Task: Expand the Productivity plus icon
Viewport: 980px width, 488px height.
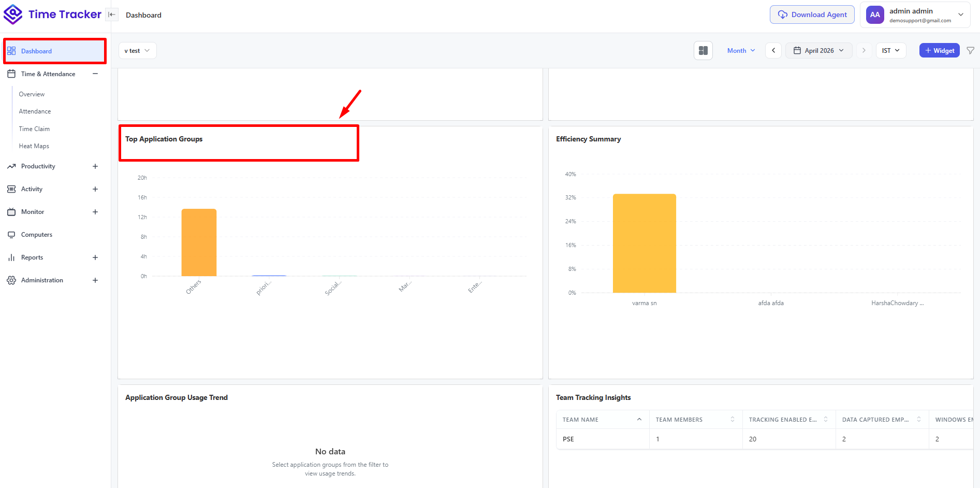Action: pos(95,166)
